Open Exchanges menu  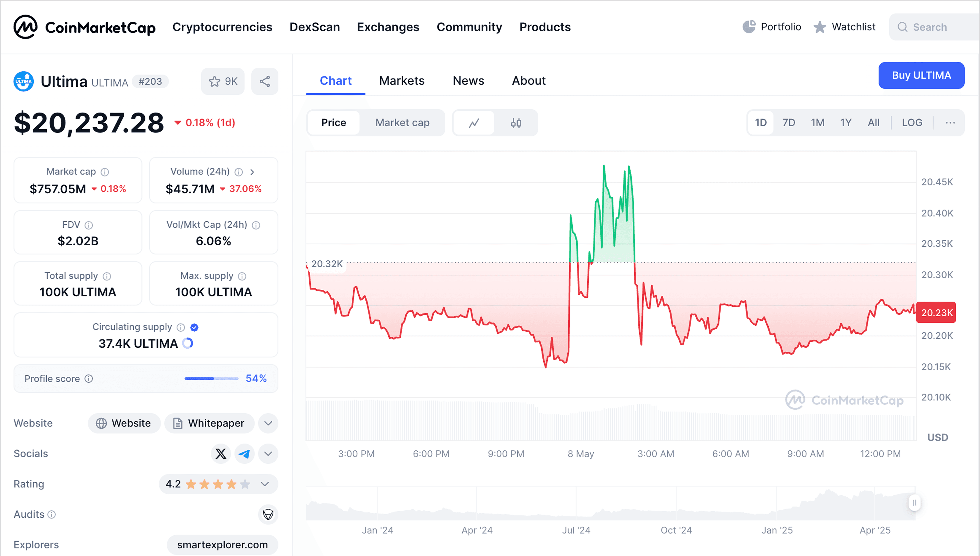[388, 27]
